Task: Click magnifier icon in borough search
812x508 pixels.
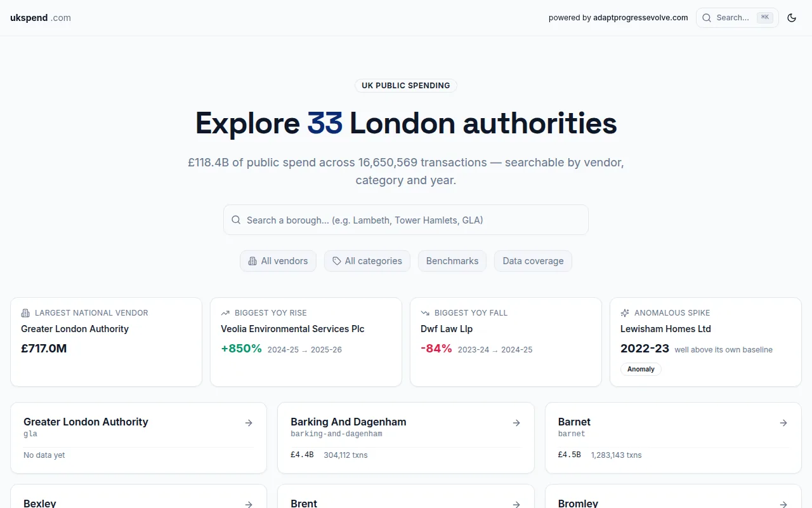Action: click(x=236, y=220)
